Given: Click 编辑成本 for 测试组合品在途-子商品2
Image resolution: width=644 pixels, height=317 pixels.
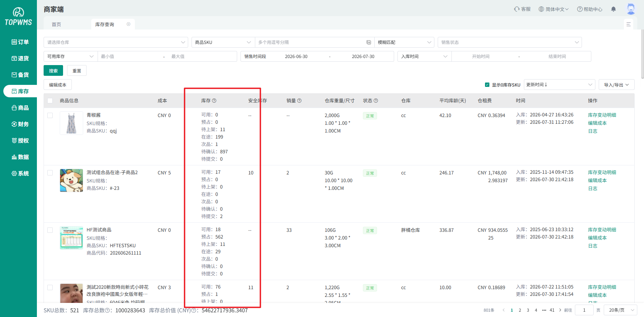Looking at the screenshot, I should click(597, 180).
